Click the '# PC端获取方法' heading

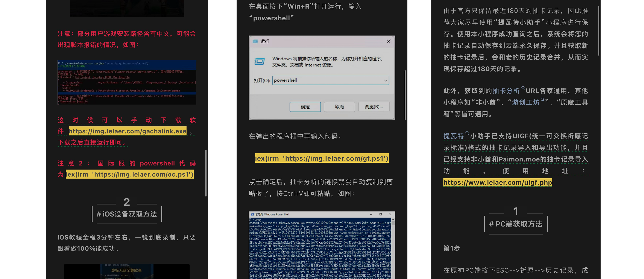pyautogui.click(x=515, y=224)
